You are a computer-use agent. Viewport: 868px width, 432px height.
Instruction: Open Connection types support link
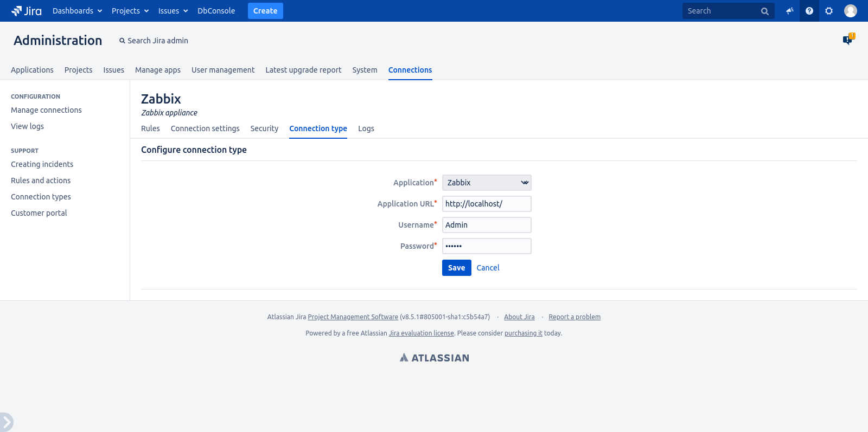tap(41, 197)
